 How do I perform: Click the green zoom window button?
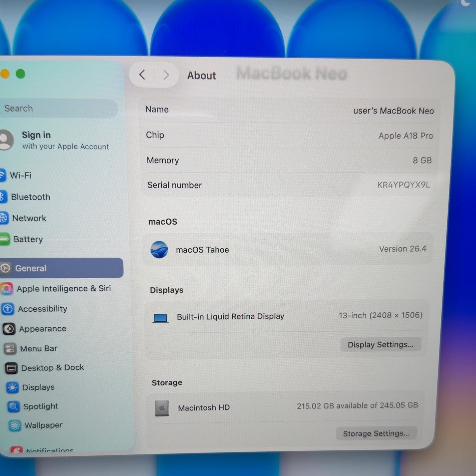(x=20, y=74)
